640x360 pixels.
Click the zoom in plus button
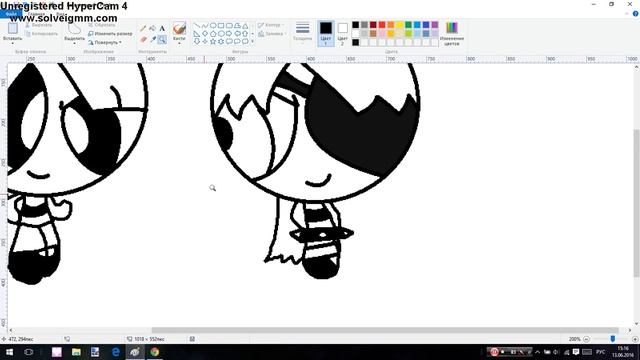[x=635, y=339]
